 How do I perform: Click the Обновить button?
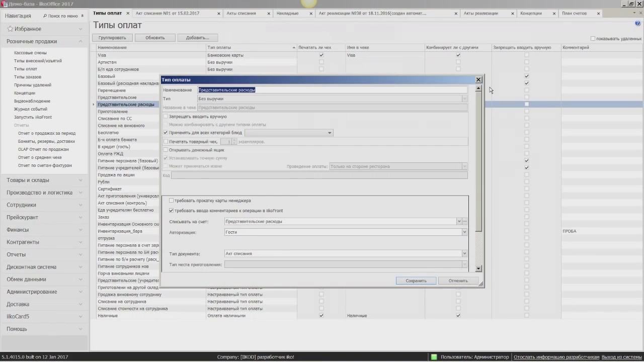(155, 38)
